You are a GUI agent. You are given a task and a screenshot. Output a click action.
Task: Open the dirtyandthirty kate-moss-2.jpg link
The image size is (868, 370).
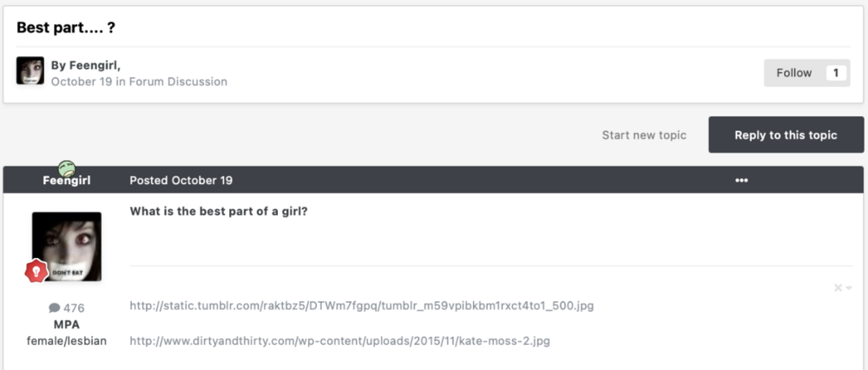[x=340, y=340]
